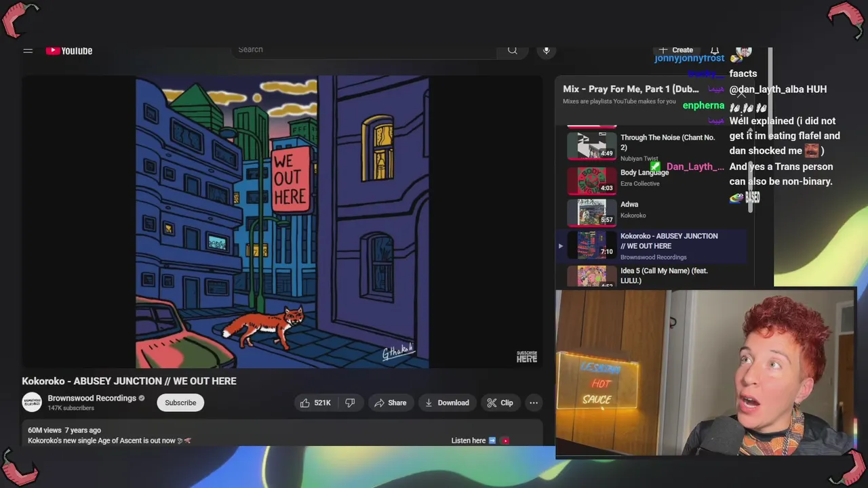Viewport: 868px width, 488px height.
Task: Create a Clip of the video
Action: (500, 403)
